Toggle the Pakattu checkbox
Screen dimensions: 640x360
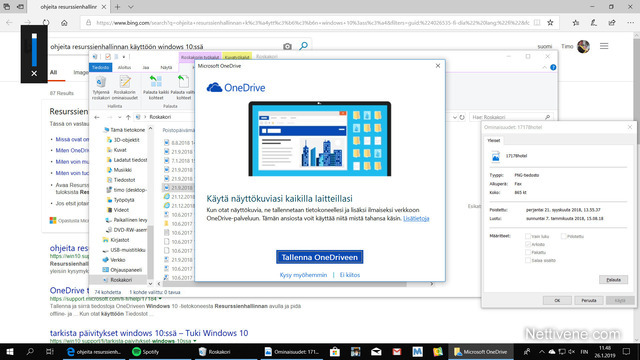tap(528, 252)
